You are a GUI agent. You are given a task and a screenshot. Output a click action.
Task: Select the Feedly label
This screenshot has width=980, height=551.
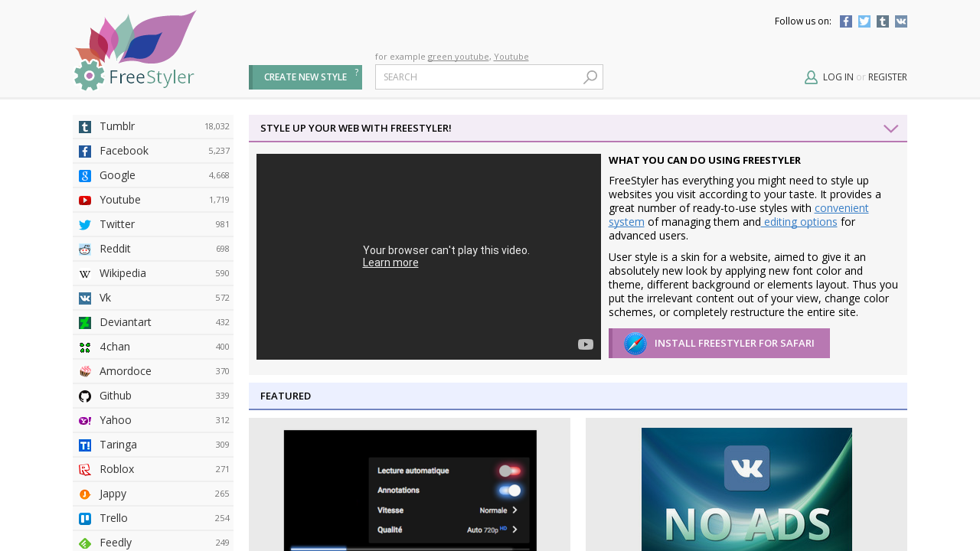click(116, 543)
